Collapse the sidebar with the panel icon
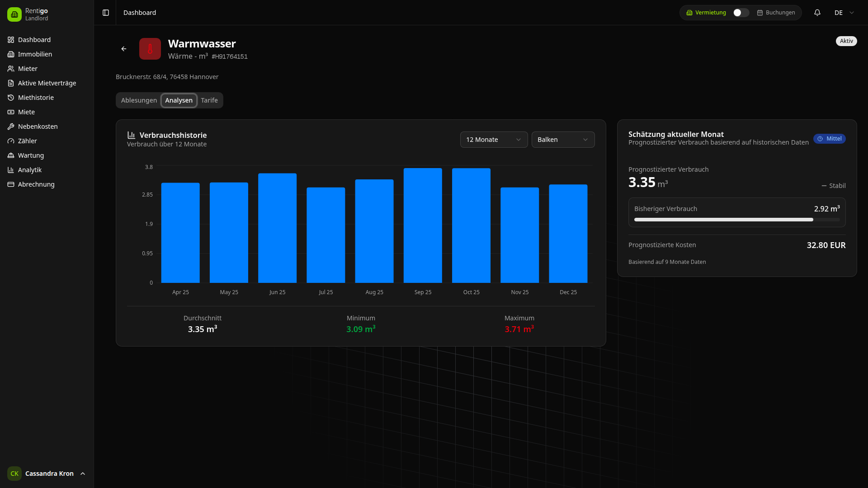868x488 pixels. (106, 13)
